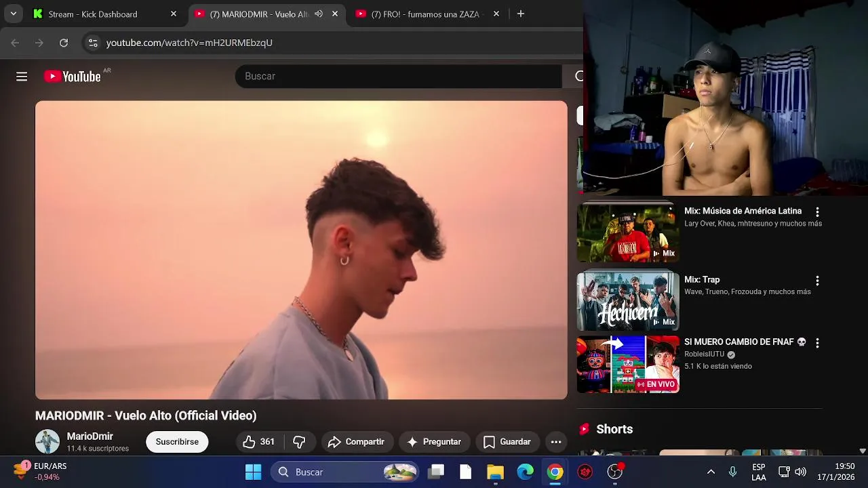
Task: Subscribe using the Suscribirse button
Action: 177,442
